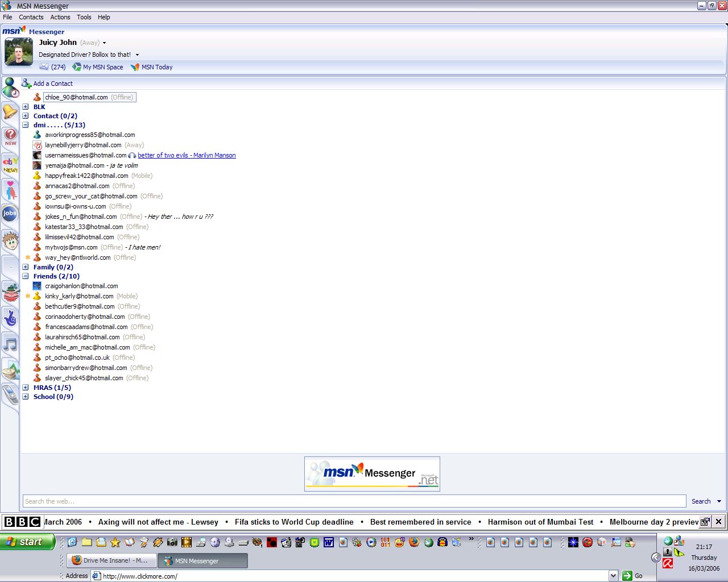Open the eBay tab in sidebar
The width and height of the screenshot is (728, 582).
pyautogui.click(x=10, y=164)
